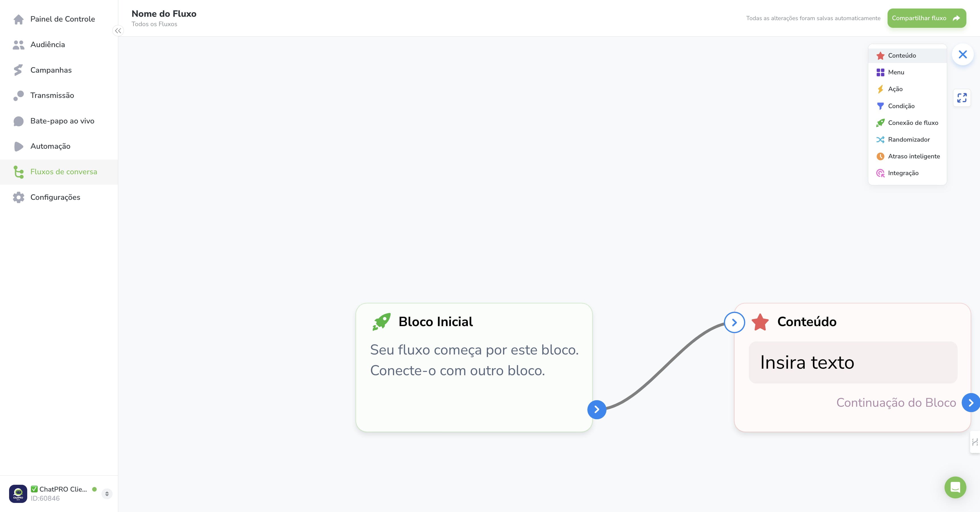Collapse the sidebar with double chevron
This screenshot has width=980, height=512.
[x=118, y=31]
